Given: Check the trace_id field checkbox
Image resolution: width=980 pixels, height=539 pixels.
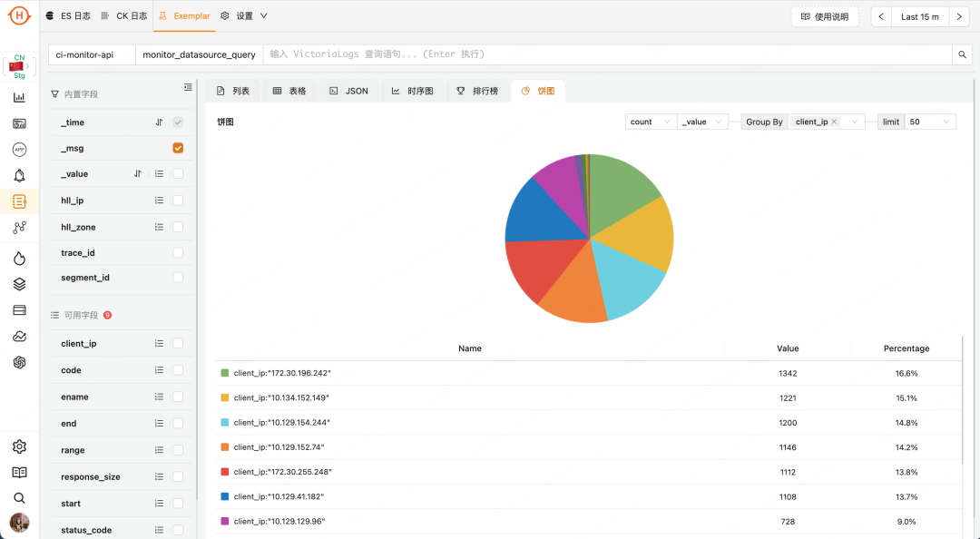Looking at the screenshot, I should tap(178, 252).
